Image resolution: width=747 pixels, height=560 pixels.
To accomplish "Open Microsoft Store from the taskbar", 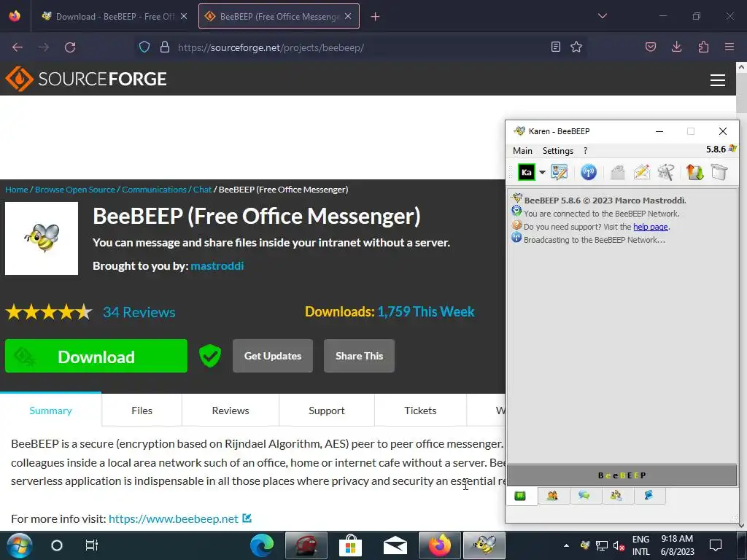I will point(350,545).
